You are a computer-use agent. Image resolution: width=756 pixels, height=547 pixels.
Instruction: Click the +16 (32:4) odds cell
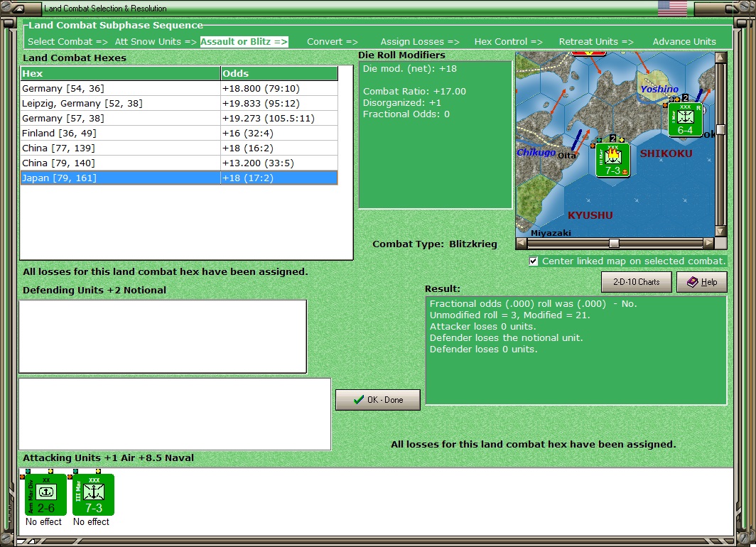pos(279,133)
